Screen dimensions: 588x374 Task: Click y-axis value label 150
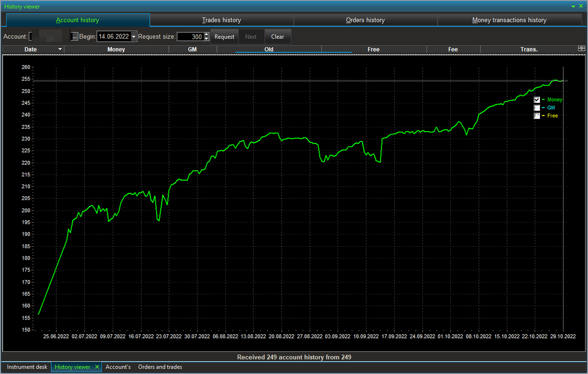pyautogui.click(x=26, y=330)
